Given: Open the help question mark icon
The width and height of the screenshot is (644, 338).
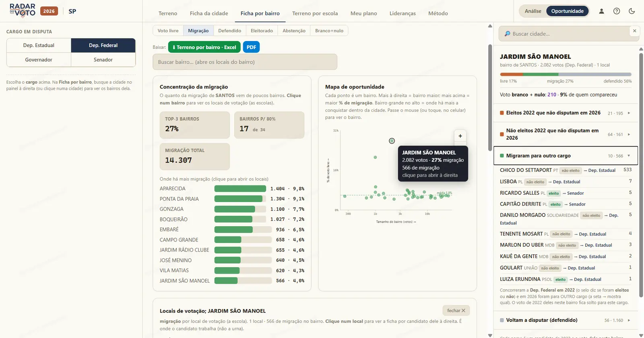Looking at the screenshot, I should coord(617,11).
